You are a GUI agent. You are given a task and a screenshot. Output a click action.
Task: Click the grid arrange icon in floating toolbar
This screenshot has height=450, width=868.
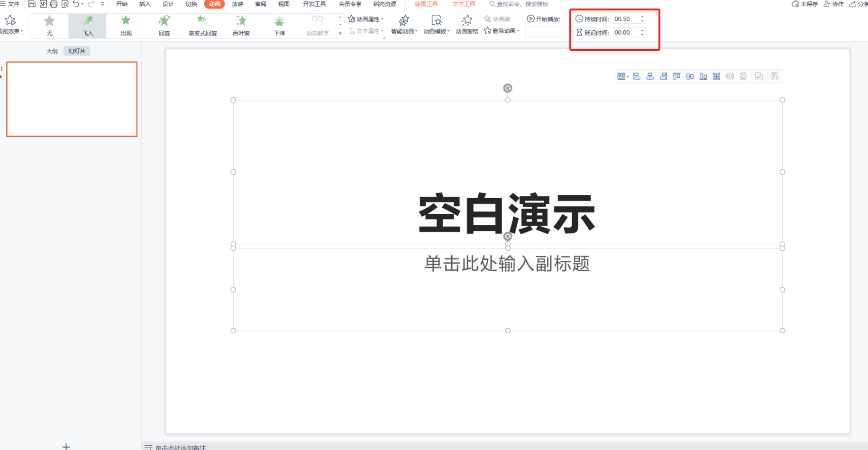716,76
